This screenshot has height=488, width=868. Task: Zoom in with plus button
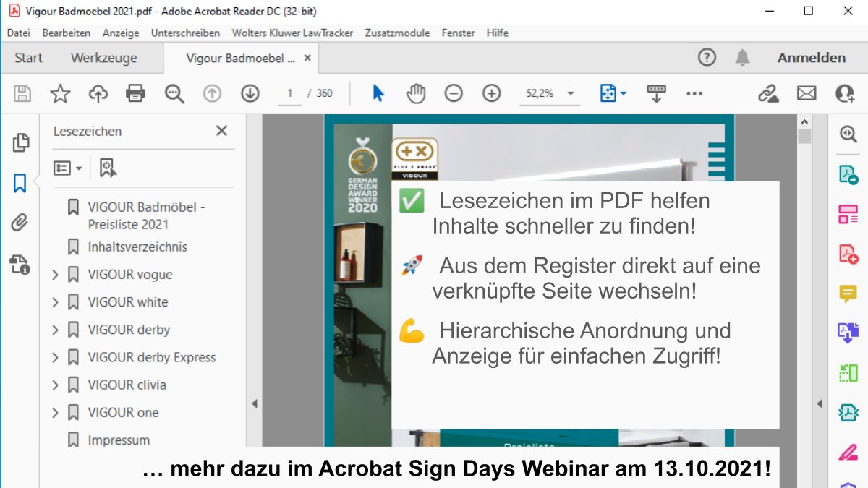click(492, 93)
